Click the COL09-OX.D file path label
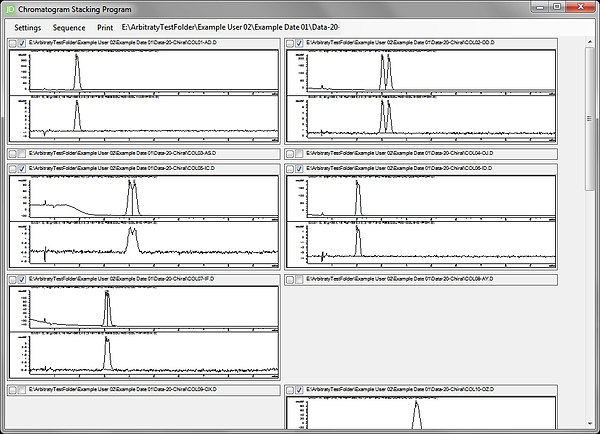 coord(123,389)
